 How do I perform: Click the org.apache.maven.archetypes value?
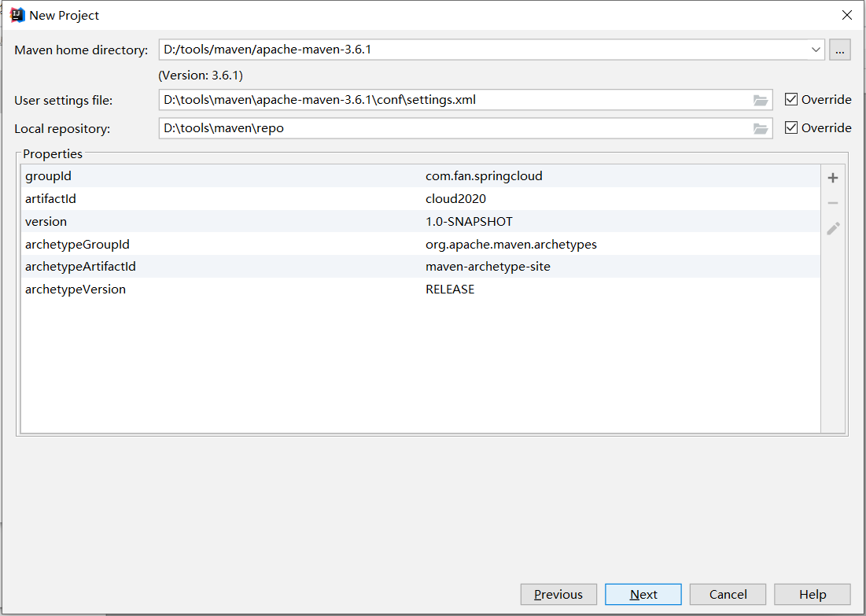click(x=511, y=244)
